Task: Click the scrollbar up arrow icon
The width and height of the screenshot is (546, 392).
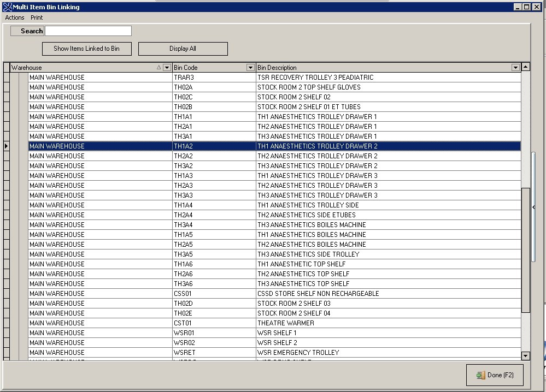Action: (x=525, y=66)
